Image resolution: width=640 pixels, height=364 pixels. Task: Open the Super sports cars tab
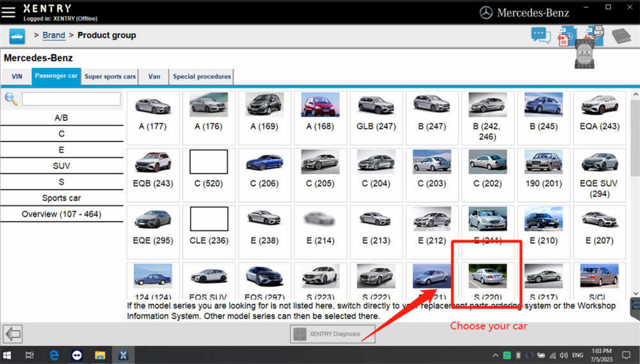coord(110,77)
